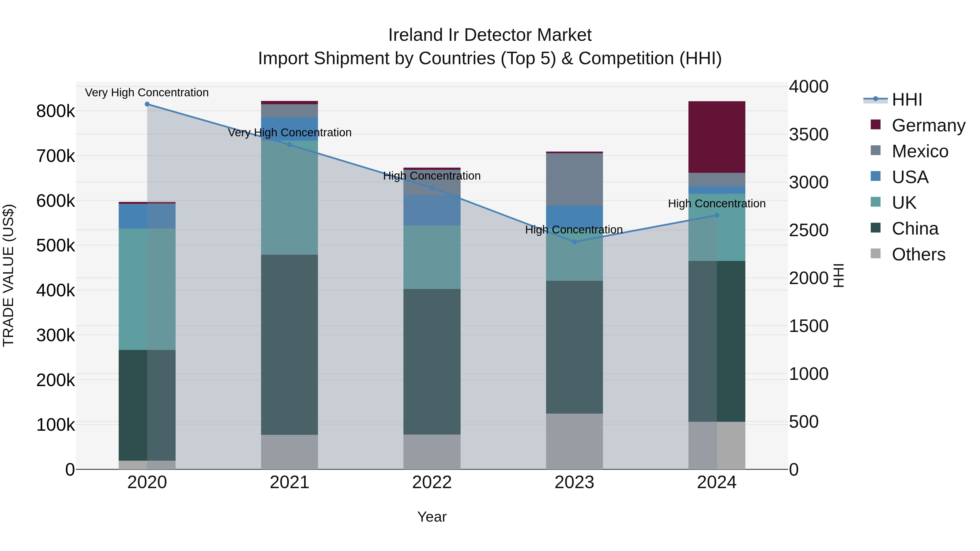Click the 2024 x-axis label
This screenshot has width=980, height=551.
pyautogui.click(x=717, y=482)
